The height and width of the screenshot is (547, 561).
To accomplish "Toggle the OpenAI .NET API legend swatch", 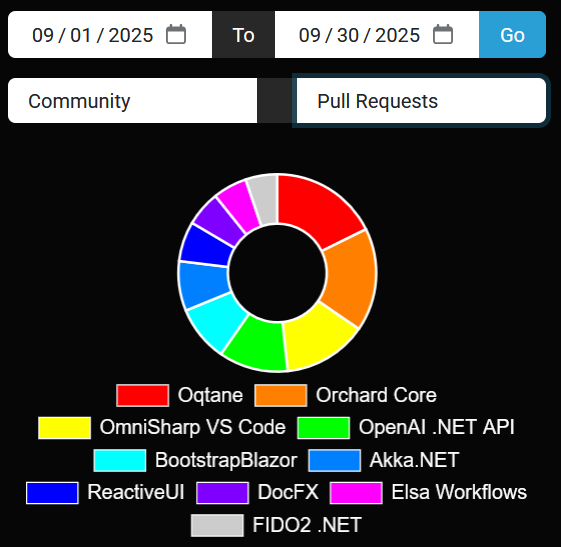I will (x=323, y=428).
